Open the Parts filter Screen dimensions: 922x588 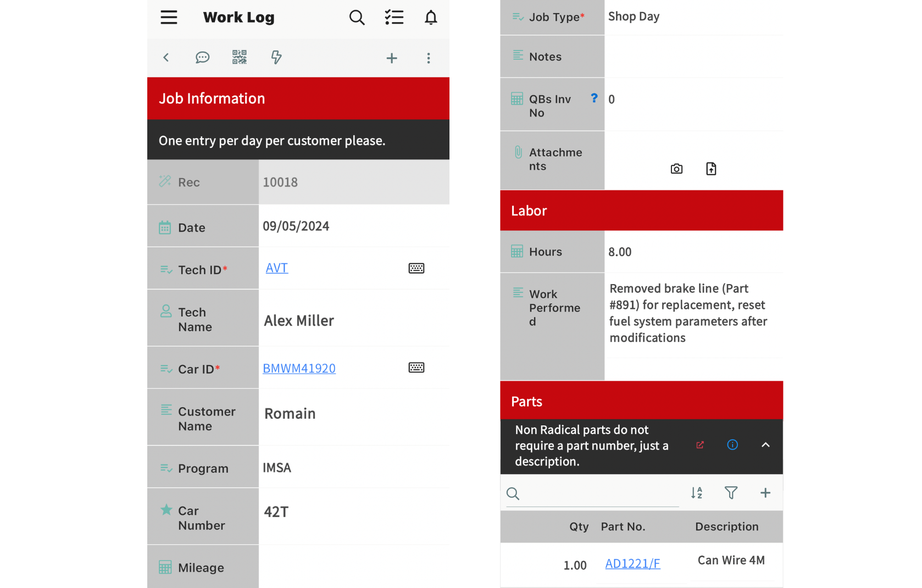731,493
